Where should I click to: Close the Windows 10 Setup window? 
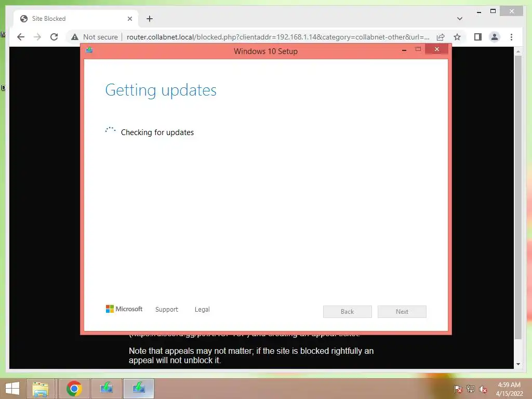436,49
